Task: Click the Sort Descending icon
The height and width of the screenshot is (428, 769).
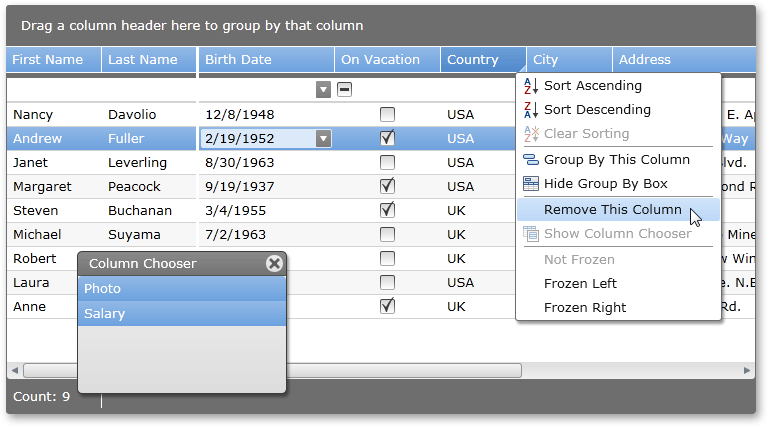Action: [531, 110]
